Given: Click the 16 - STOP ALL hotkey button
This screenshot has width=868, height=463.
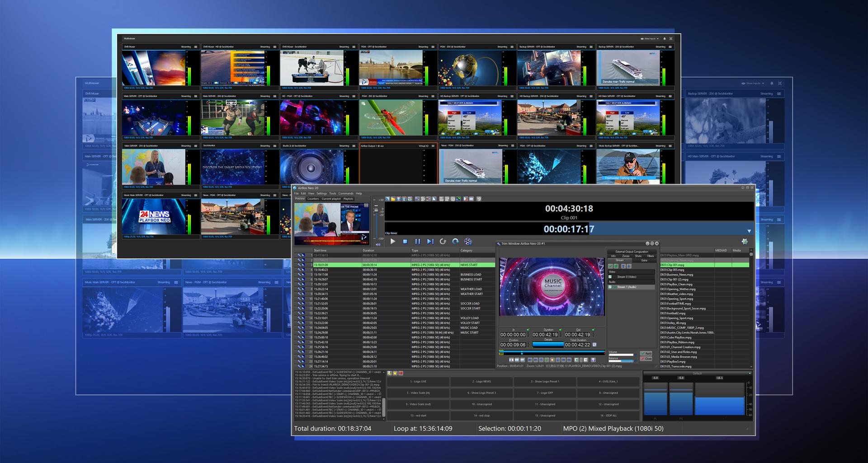Looking at the screenshot, I should tap(609, 416).
